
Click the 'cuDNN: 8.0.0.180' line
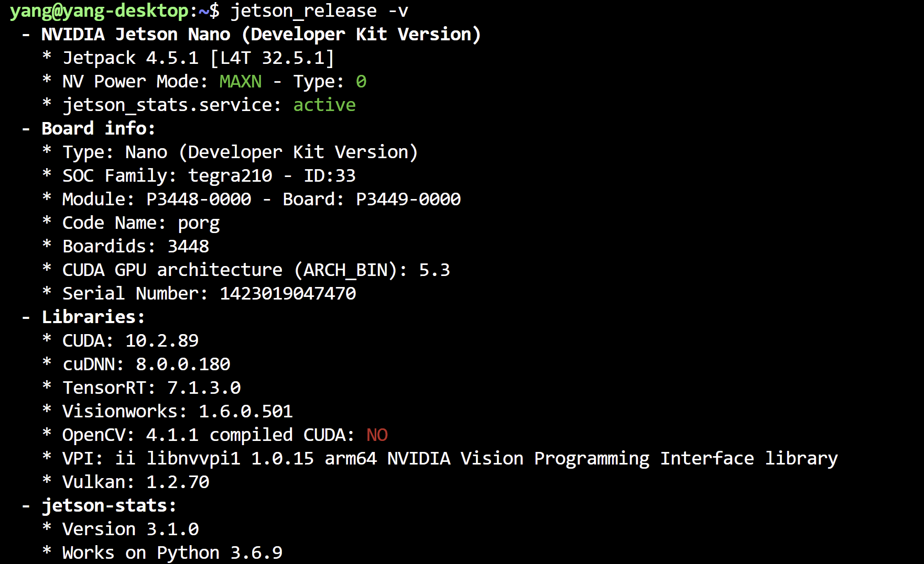[x=146, y=364]
